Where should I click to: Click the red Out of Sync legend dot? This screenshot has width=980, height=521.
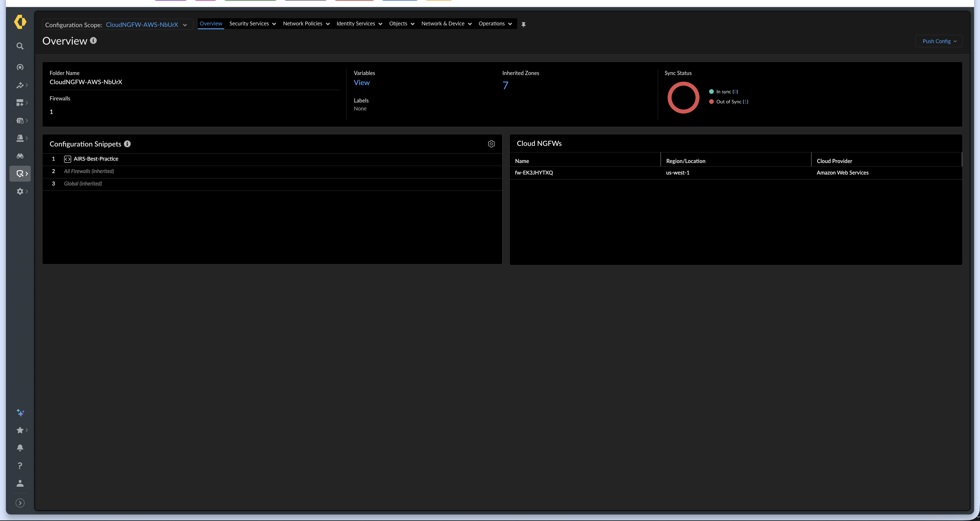[711, 102]
